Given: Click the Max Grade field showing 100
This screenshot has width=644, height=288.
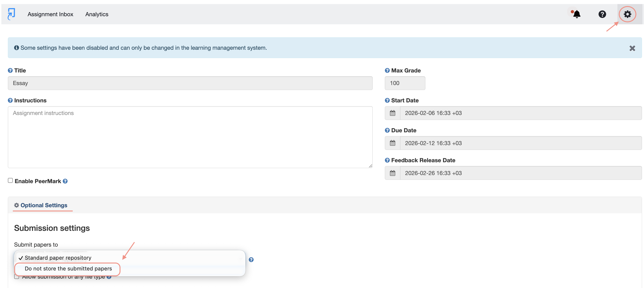Looking at the screenshot, I should (405, 83).
